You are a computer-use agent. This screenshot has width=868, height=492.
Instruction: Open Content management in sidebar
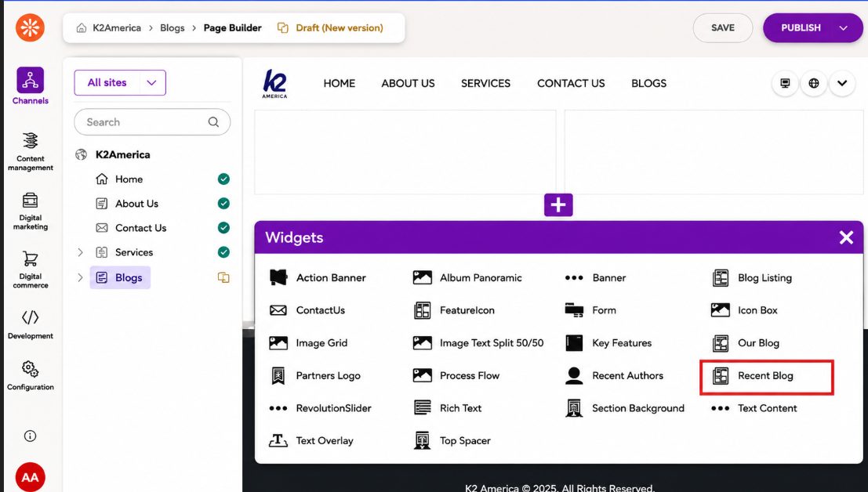(x=31, y=151)
